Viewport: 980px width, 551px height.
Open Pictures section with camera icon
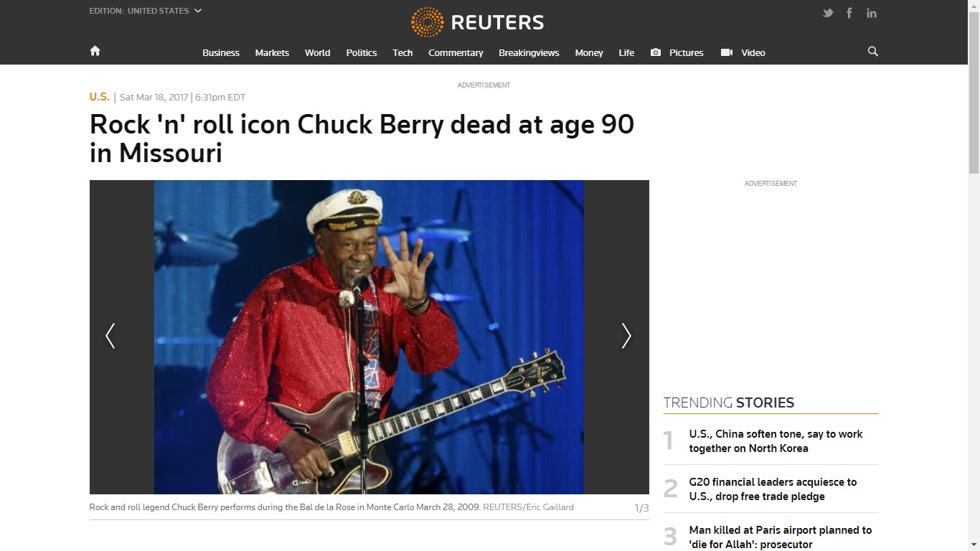click(677, 52)
